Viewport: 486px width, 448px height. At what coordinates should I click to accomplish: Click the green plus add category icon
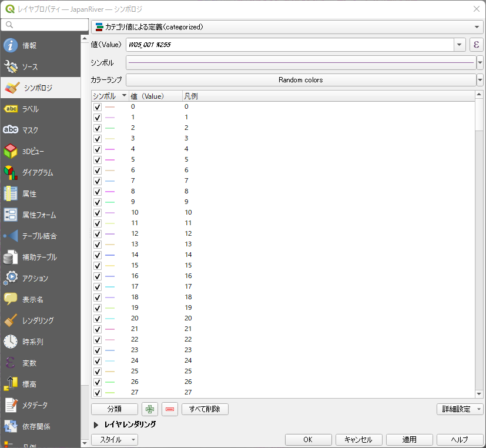pyautogui.click(x=150, y=409)
